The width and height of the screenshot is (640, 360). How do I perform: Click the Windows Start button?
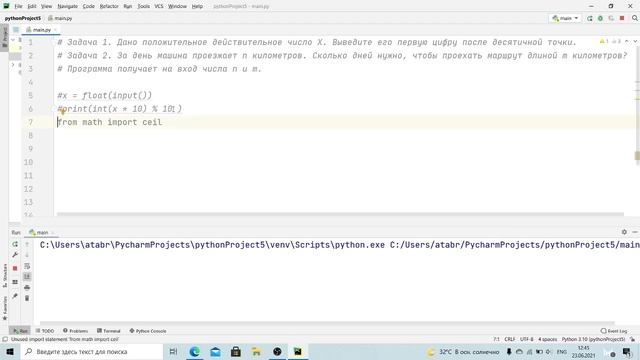click(10, 351)
